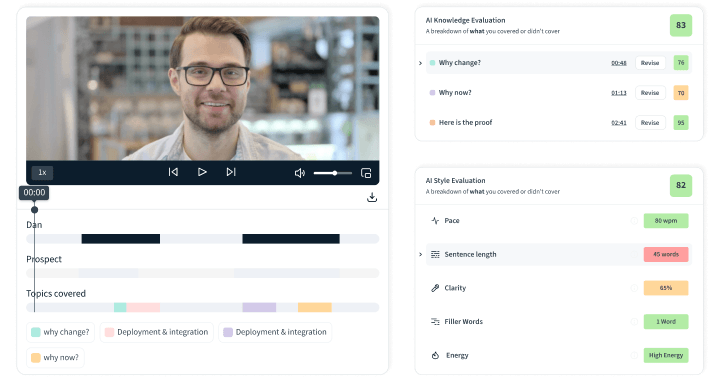The height and width of the screenshot is (382, 713).
Task: Click the AI Style Evaluation heading
Action: 455,181
